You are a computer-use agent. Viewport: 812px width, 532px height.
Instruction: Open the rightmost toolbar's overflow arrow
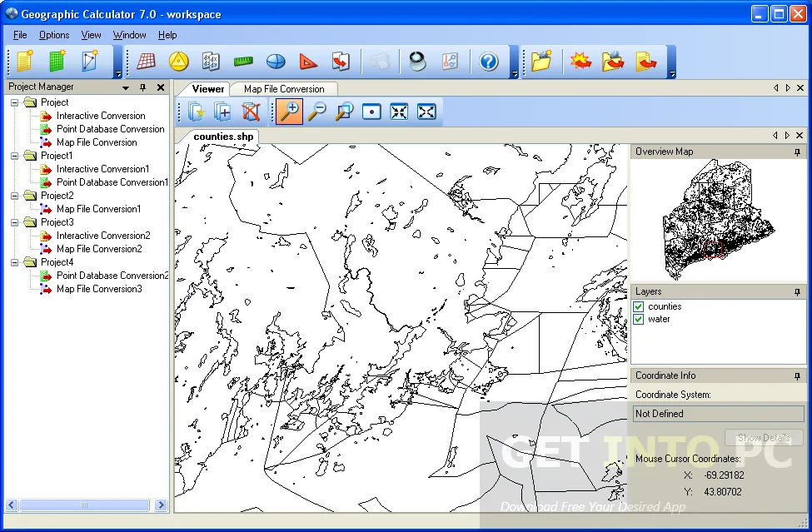671,74
